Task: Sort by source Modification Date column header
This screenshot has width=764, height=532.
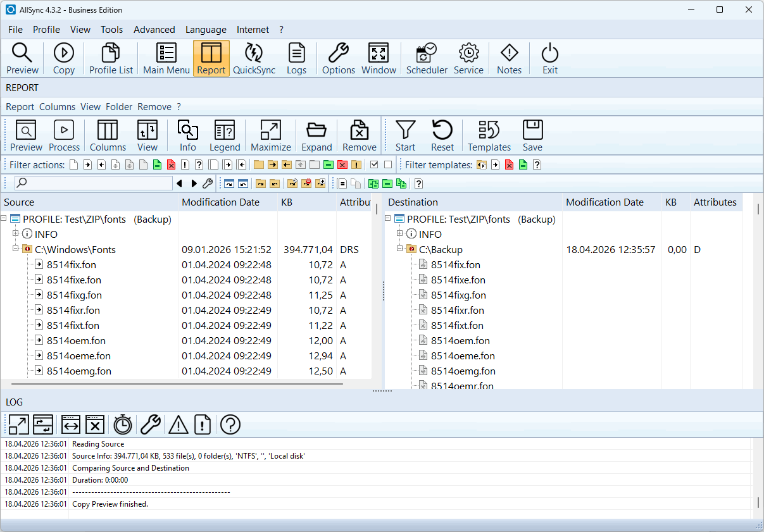Action: coord(220,202)
